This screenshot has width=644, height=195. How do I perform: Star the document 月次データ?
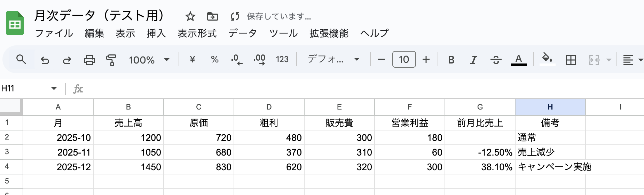[x=190, y=16]
